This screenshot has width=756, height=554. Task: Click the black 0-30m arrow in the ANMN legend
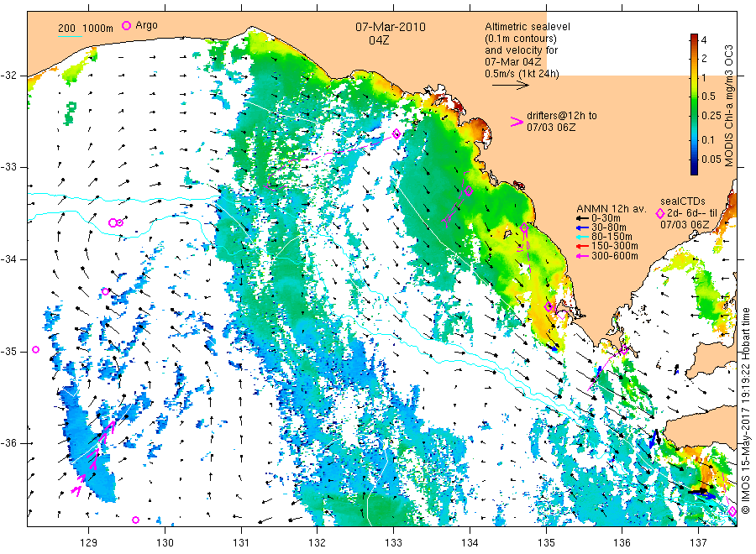tap(582, 218)
